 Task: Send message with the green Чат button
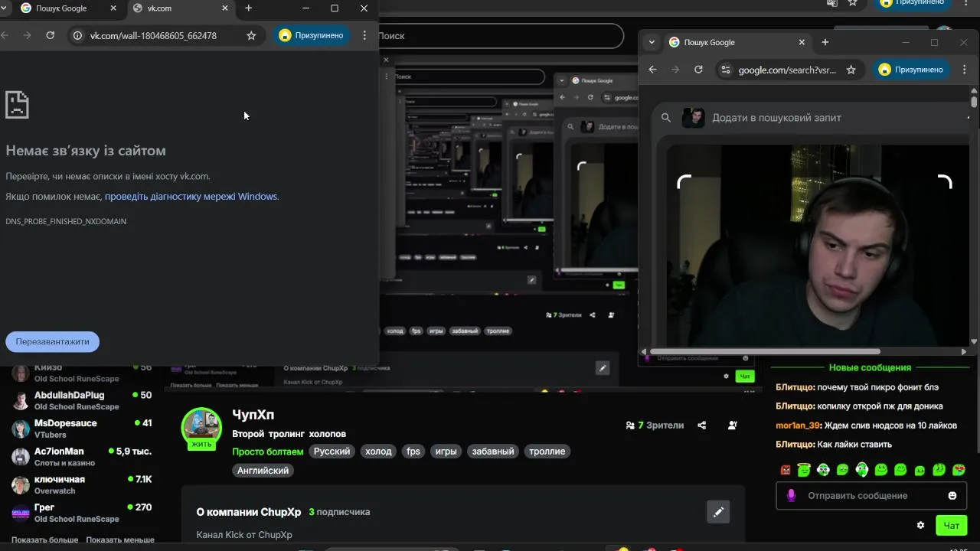[x=952, y=526]
